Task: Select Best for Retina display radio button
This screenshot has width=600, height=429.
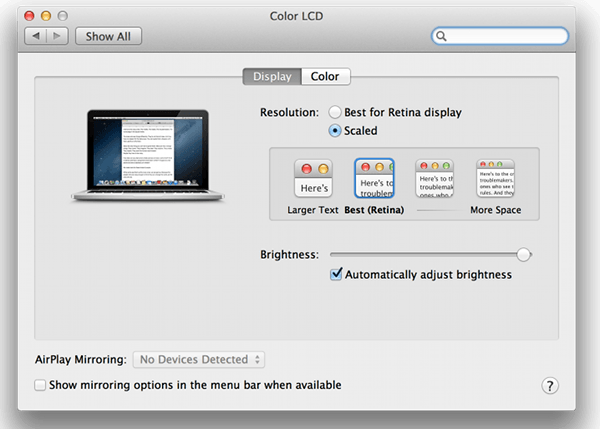Action: click(x=336, y=113)
